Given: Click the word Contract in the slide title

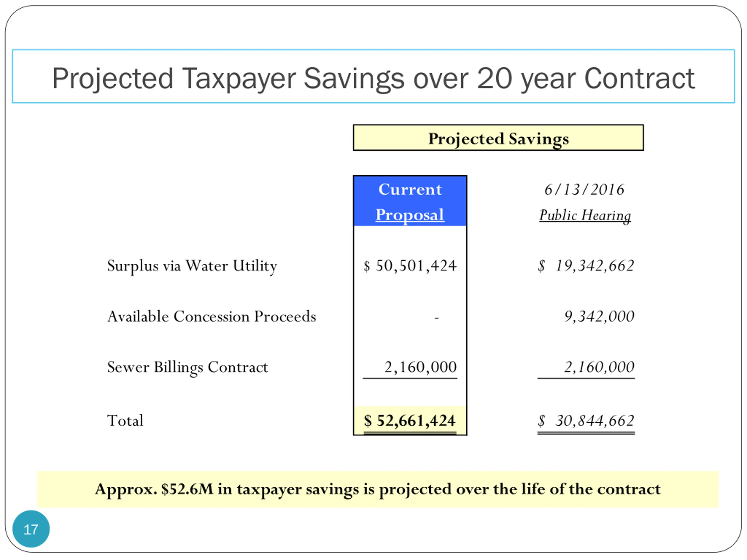Looking at the screenshot, I should tap(639, 78).
